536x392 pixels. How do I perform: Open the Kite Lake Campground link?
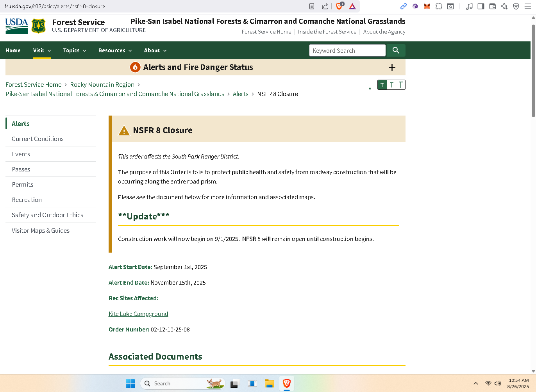tap(138, 314)
